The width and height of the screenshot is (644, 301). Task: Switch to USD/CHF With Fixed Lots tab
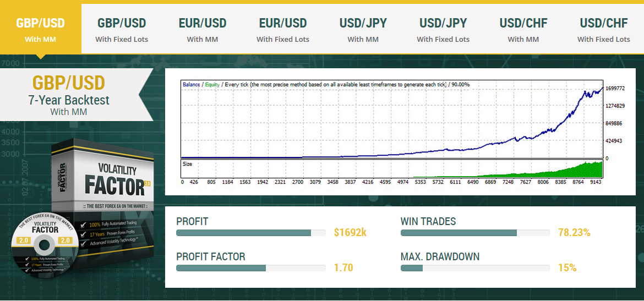(604, 29)
